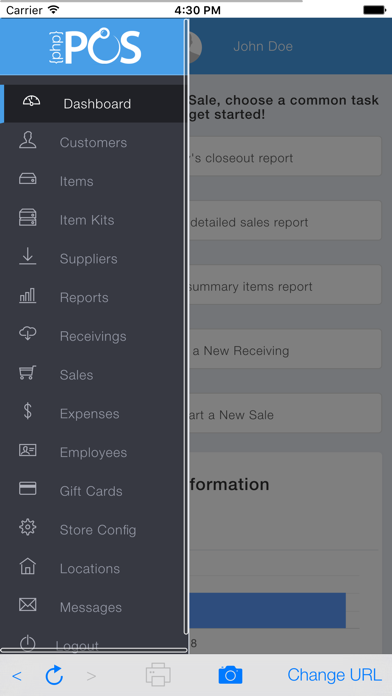Open Messages from the sidebar

coord(92,607)
